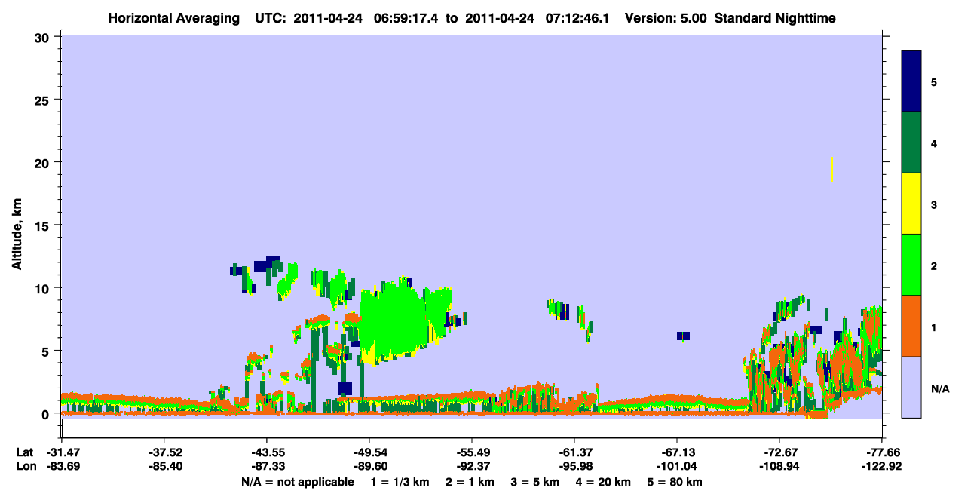Click the isolated dark blue block near -67.13
The width and height of the screenshot is (980, 503).
pyautogui.click(x=683, y=336)
